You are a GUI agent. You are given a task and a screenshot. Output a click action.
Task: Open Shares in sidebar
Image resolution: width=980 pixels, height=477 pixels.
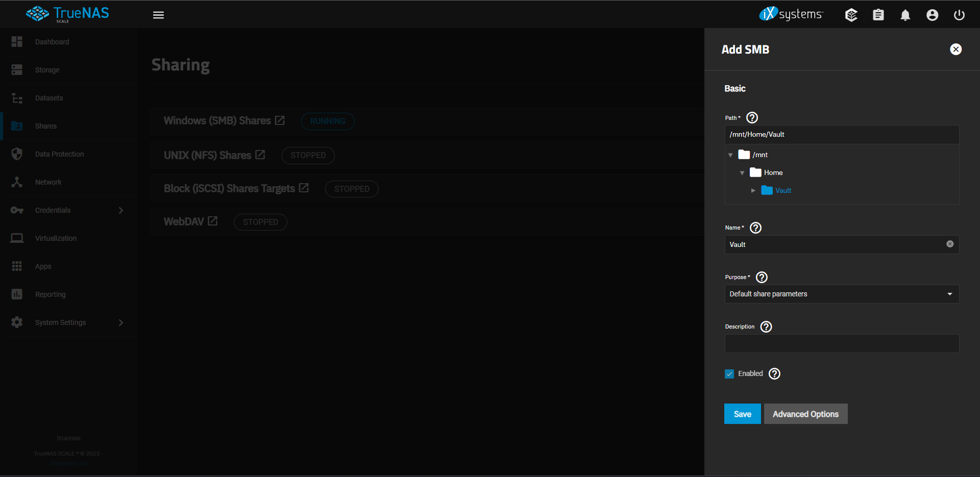coord(68,126)
